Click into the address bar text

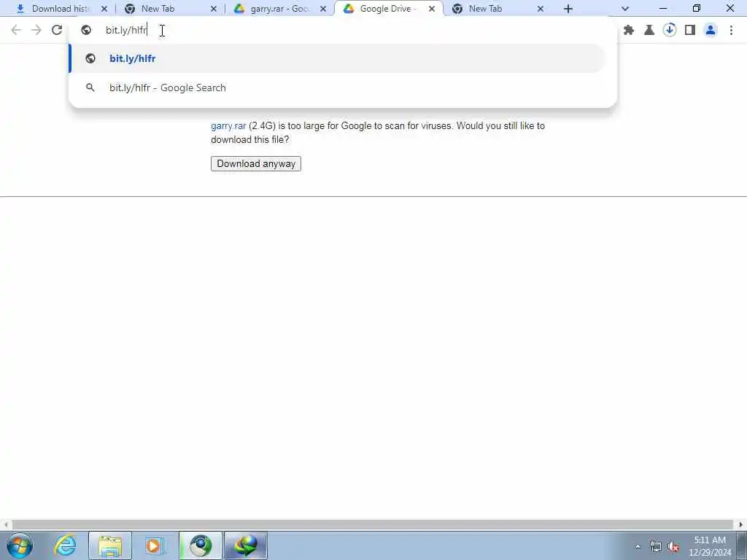(x=126, y=30)
